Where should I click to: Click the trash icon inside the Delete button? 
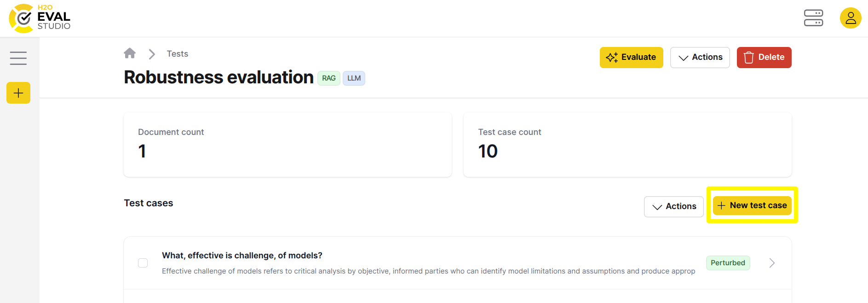749,57
